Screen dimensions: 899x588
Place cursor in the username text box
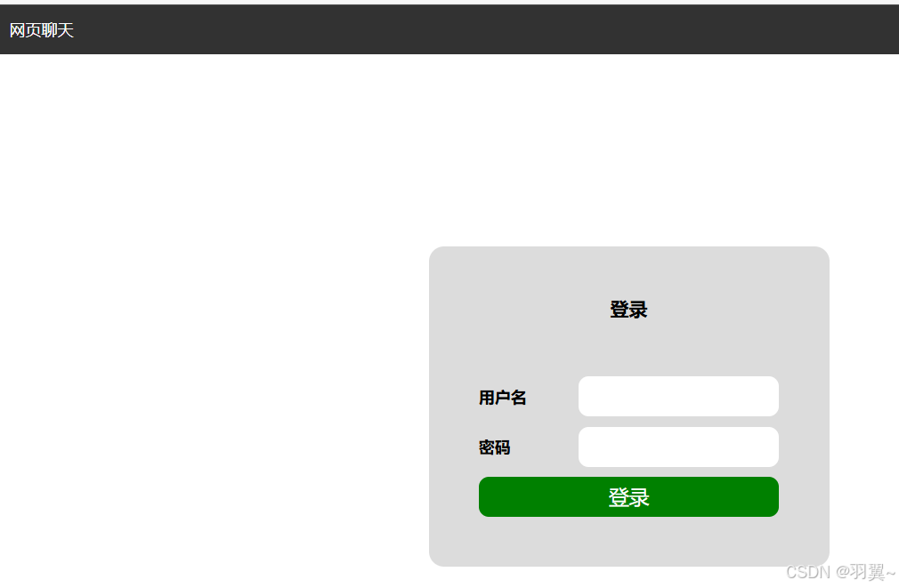[x=678, y=396]
